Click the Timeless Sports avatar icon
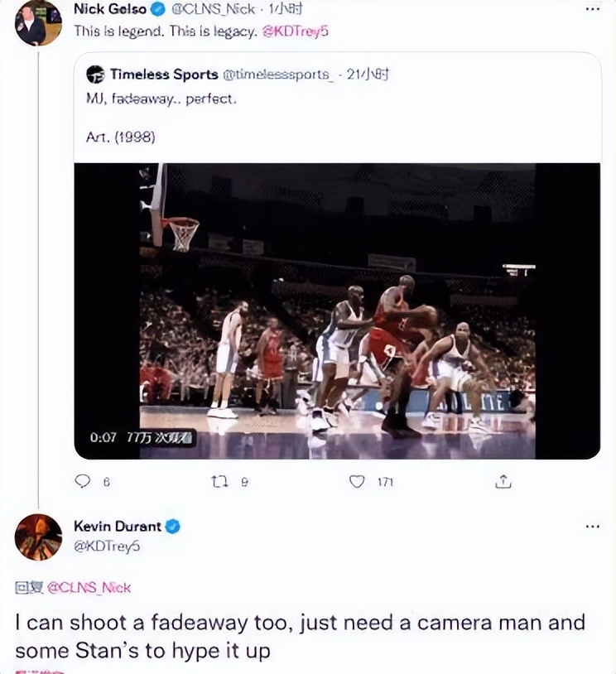This screenshot has width=616, height=674. coord(95,75)
